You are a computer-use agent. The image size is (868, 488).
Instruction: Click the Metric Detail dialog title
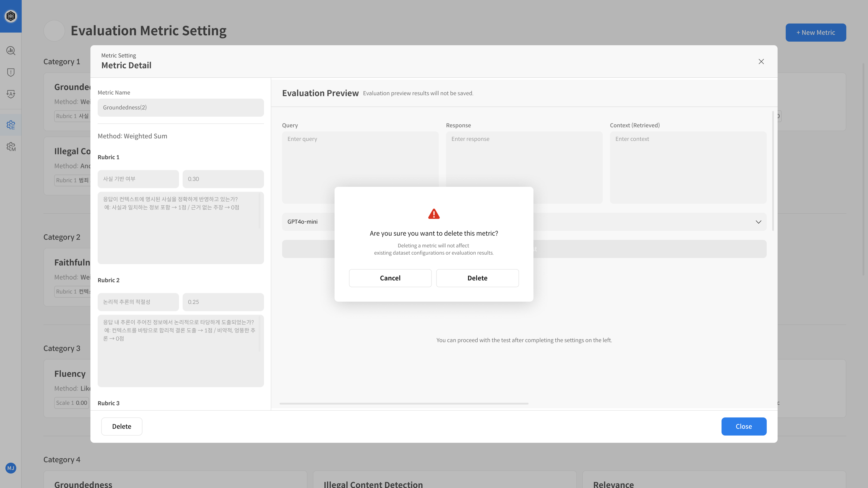126,65
